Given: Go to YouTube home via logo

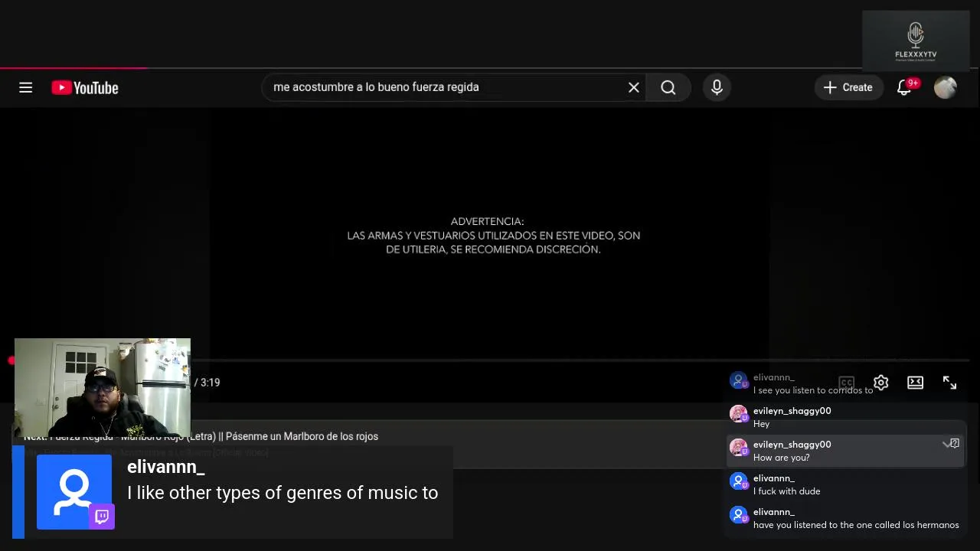Looking at the screenshot, I should [x=85, y=88].
